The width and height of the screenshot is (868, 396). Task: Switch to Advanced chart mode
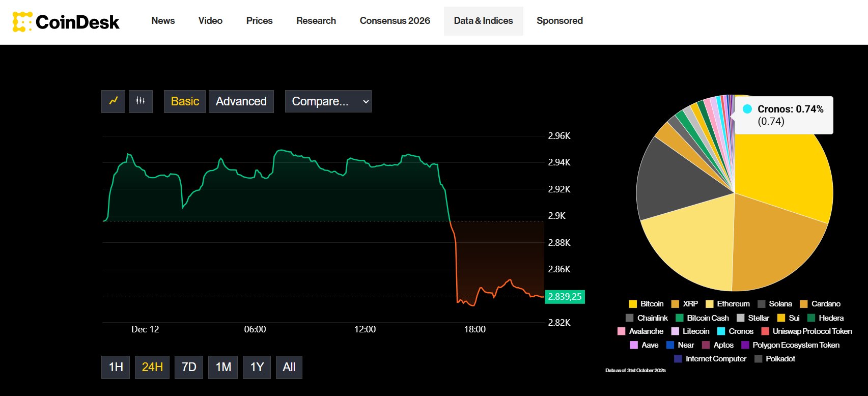click(241, 101)
